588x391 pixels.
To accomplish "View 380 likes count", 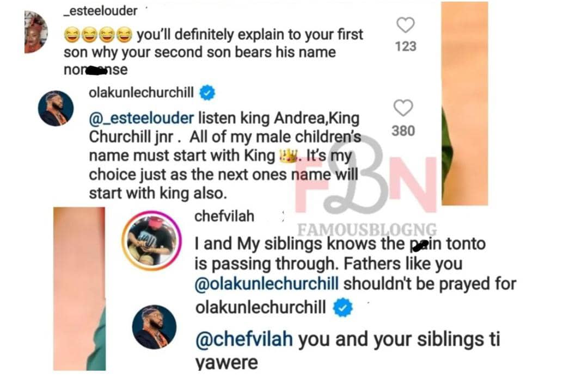I will pos(403,131).
